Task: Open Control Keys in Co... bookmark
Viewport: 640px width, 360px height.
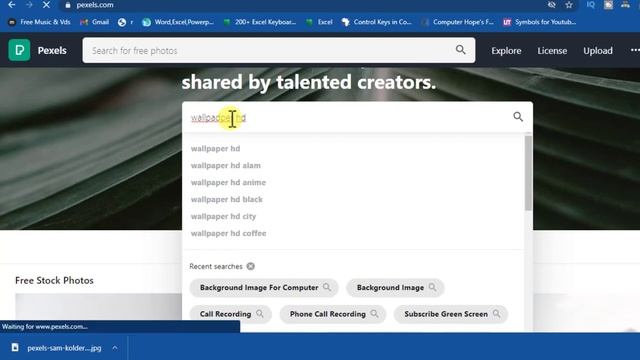Action: tap(376, 22)
